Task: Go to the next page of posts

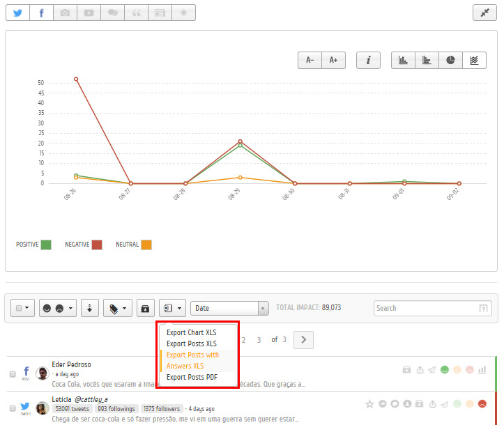Action: (x=304, y=339)
